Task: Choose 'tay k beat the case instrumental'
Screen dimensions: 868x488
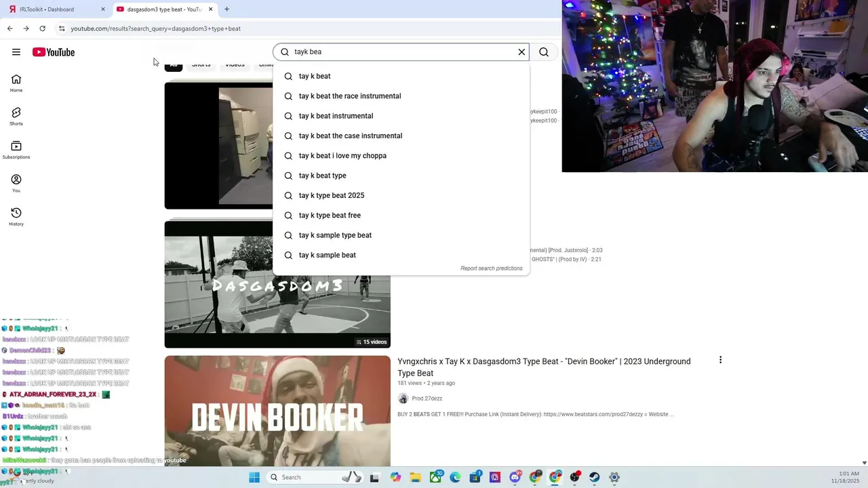Action: (401, 136)
